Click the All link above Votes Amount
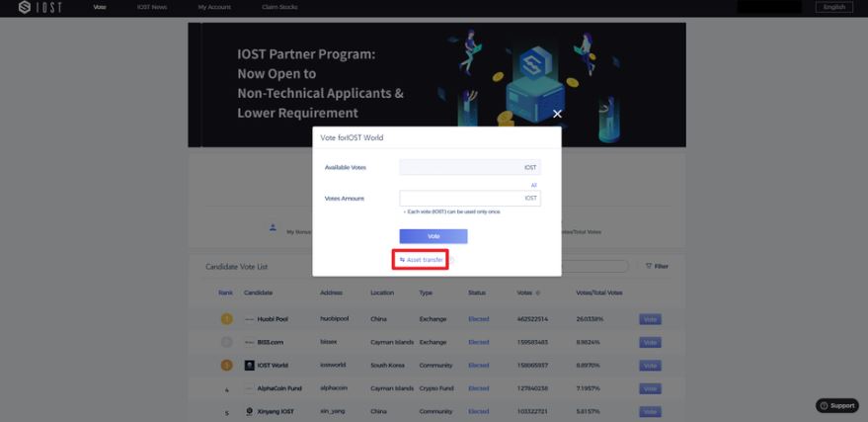Image resolution: width=868 pixels, height=422 pixels. click(x=533, y=185)
